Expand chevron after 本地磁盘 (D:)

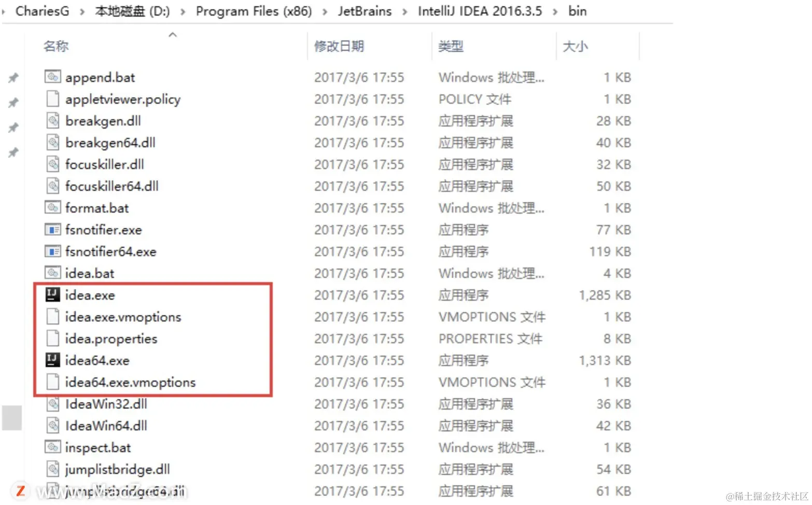(183, 11)
